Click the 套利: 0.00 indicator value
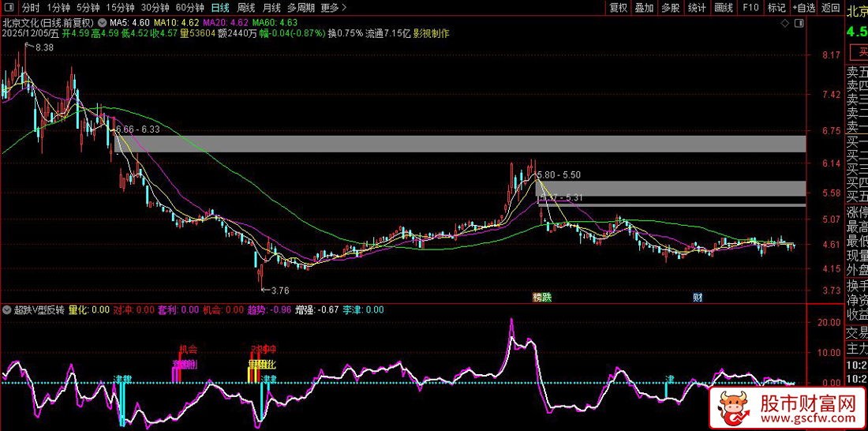The image size is (868, 431). click(178, 309)
